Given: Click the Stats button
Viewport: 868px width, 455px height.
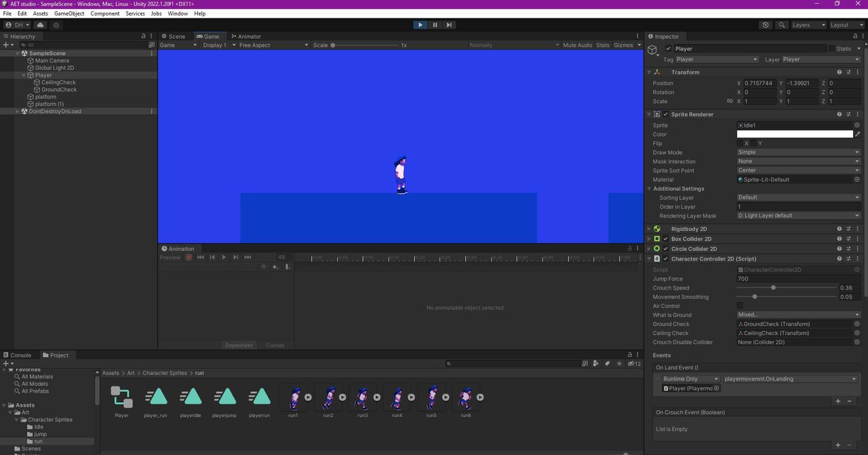Looking at the screenshot, I should (603, 45).
